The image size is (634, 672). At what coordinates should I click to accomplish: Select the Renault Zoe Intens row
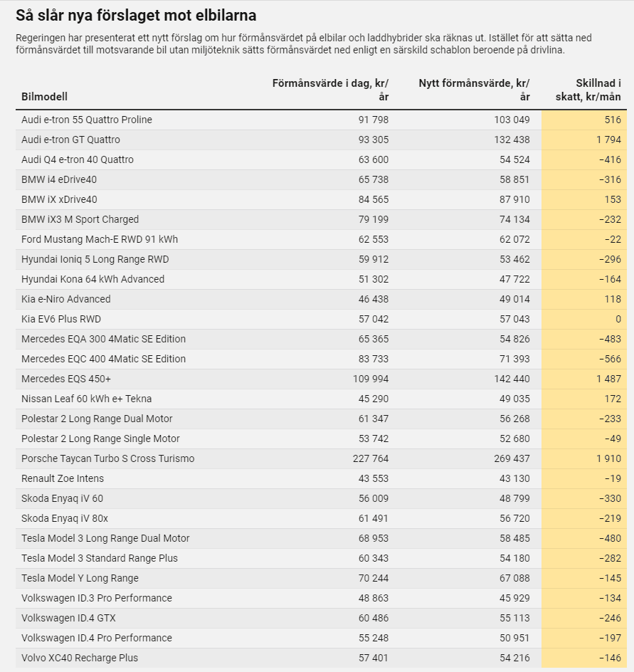pyautogui.click(x=322, y=478)
